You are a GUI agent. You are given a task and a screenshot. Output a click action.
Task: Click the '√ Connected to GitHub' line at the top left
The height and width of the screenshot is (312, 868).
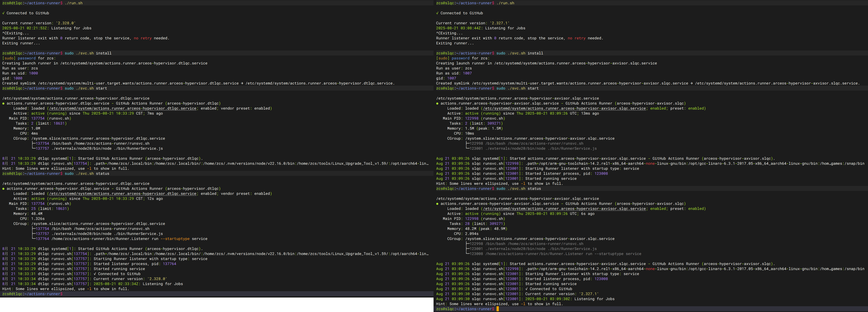pyautogui.click(x=26, y=13)
